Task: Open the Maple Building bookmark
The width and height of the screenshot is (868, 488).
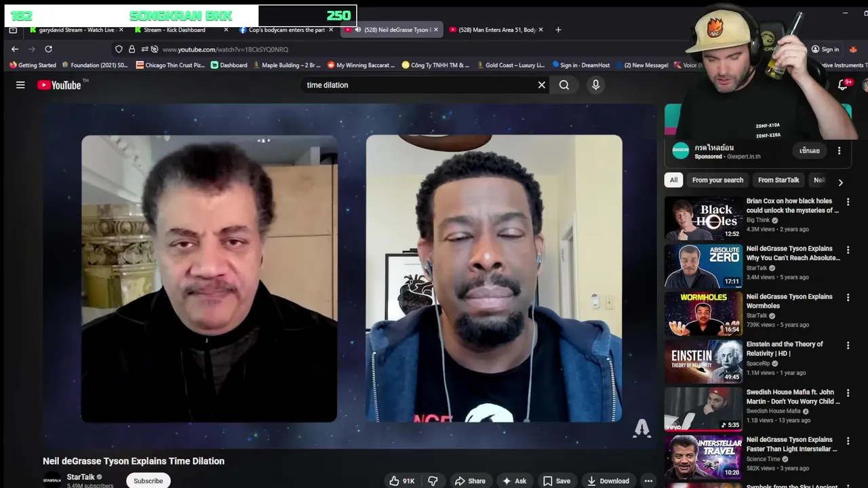Action: coord(287,65)
